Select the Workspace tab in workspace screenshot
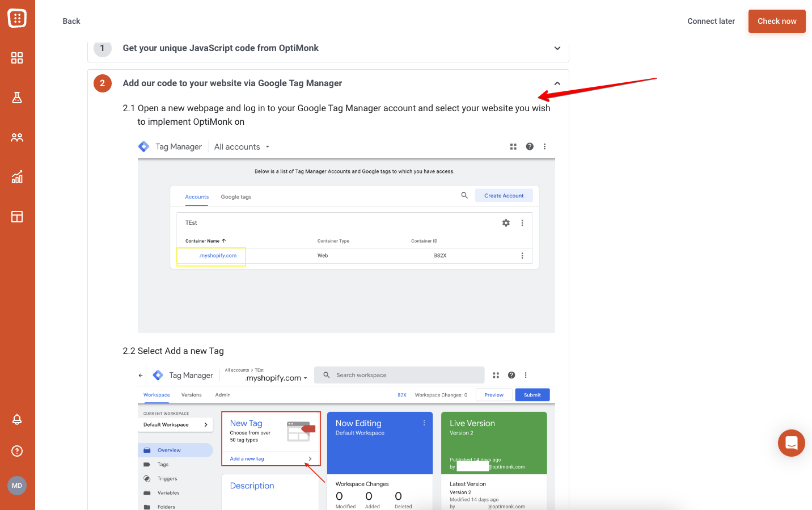The height and width of the screenshot is (510, 812). 157,395
